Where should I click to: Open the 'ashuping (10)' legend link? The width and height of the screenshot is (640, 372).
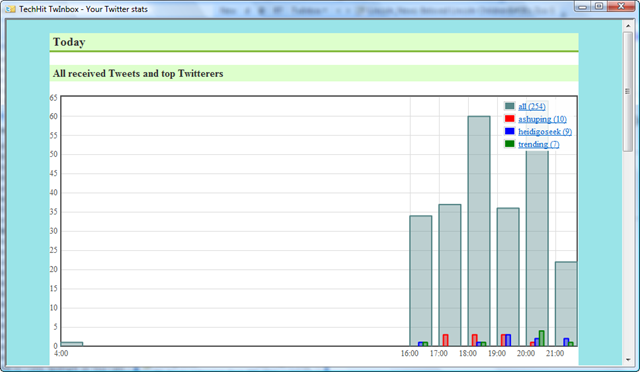pyautogui.click(x=542, y=119)
